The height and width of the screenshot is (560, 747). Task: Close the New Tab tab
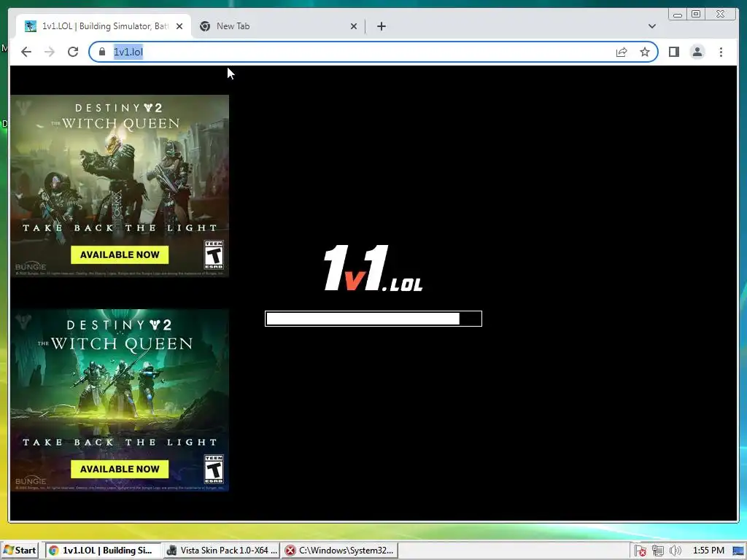(354, 26)
